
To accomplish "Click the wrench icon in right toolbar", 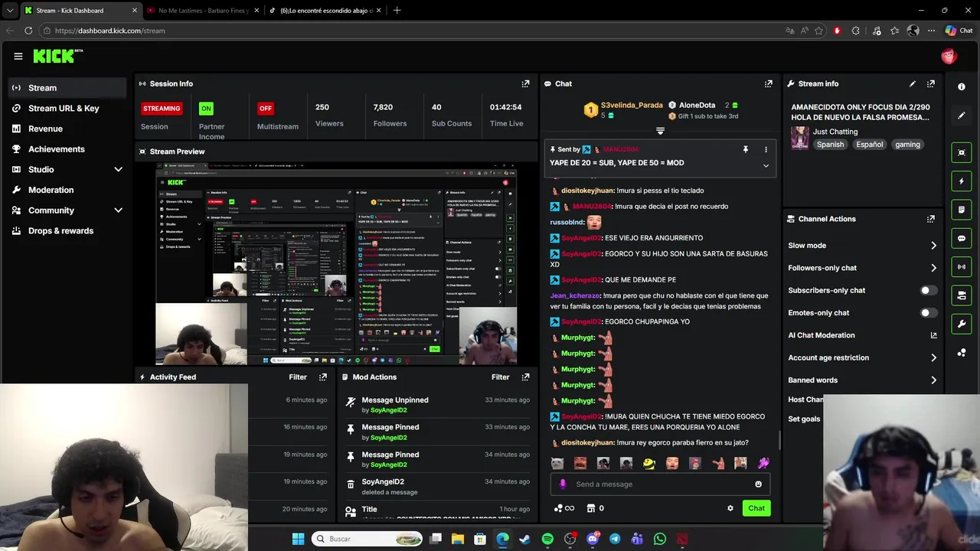I will pos(962,324).
